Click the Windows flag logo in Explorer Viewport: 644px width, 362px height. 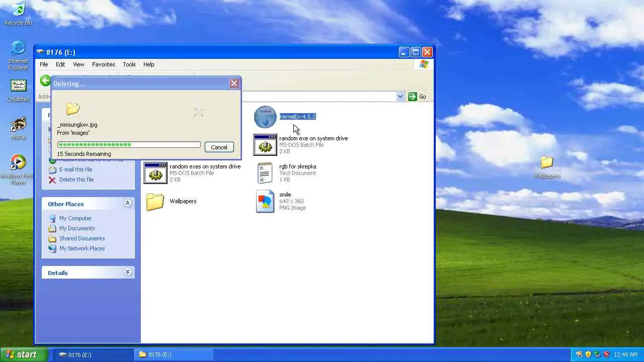[424, 64]
